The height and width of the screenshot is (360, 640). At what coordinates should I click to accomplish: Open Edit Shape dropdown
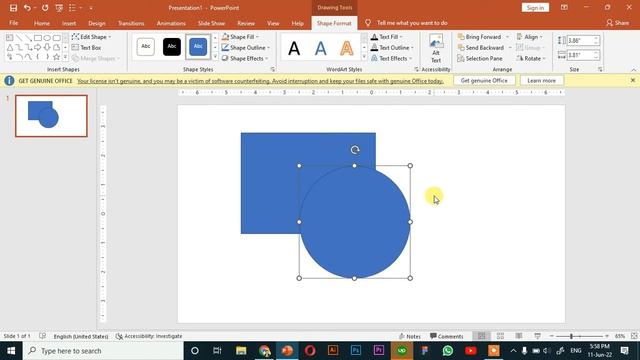pos(91,37)
